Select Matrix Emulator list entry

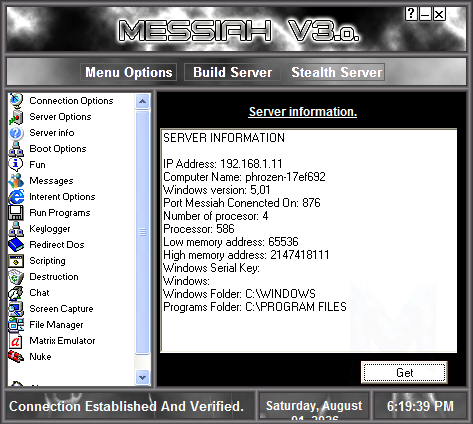[62, 341]
